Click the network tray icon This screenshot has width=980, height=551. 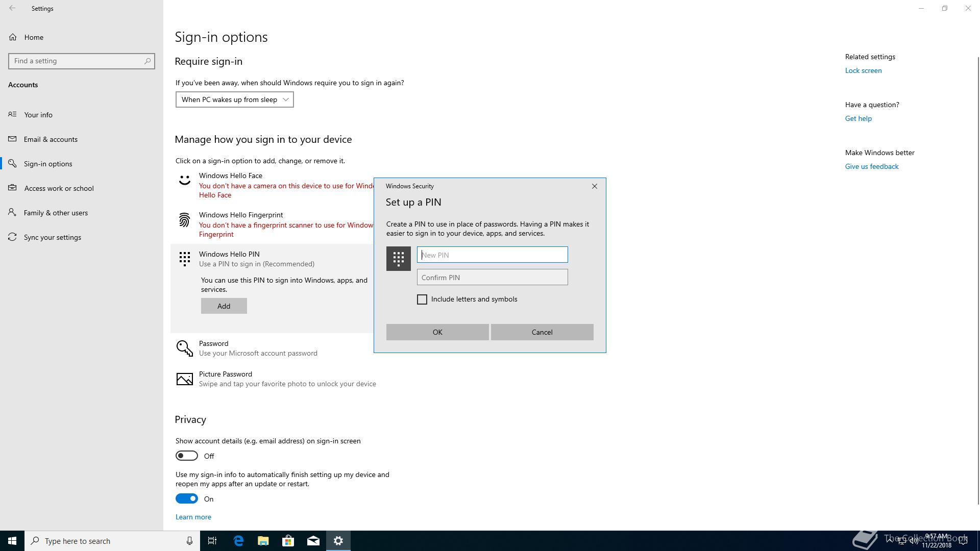(x=901, y=541)
